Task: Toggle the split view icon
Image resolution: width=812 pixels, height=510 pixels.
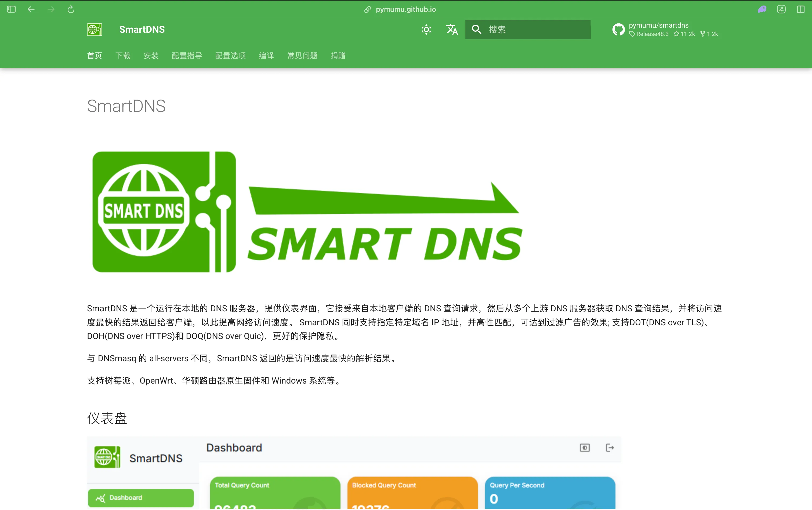Action: (801, 9)
